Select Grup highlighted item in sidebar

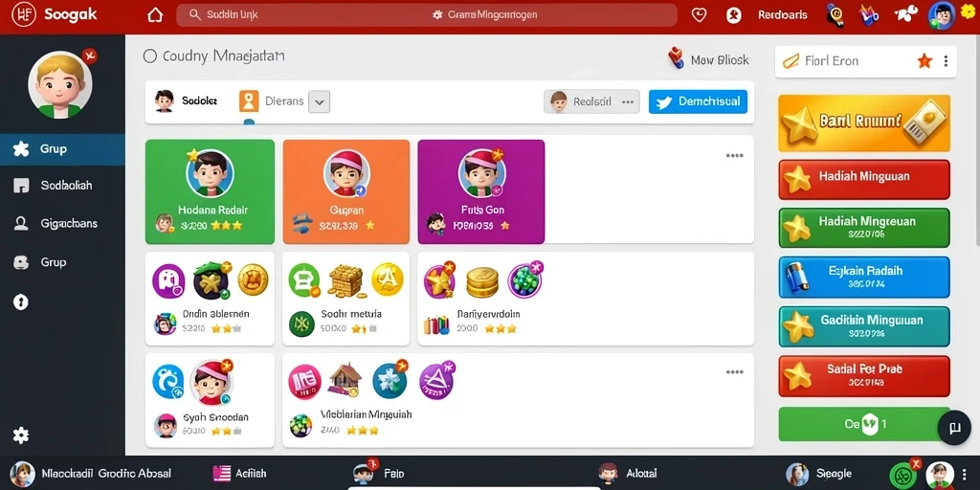62,149
